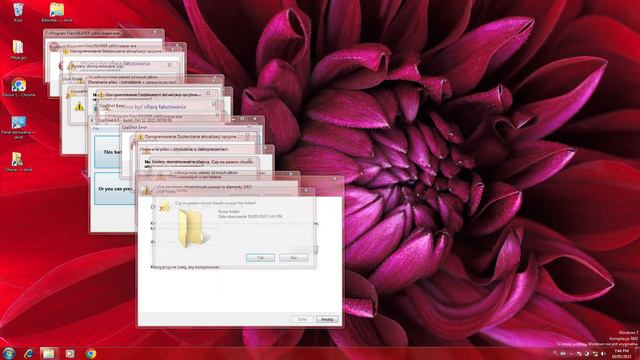Launch the Person 1 - Chrome desktop shortcut
The height and width of the screenshot is (360, 640).
19,87
